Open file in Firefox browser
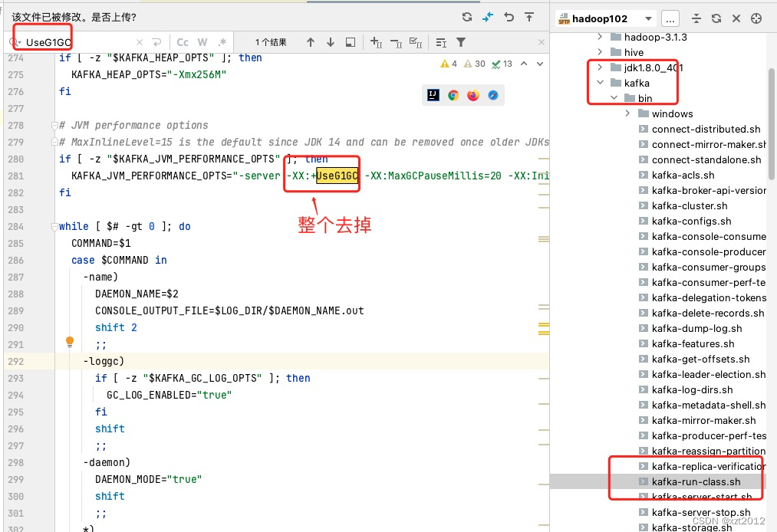777x532 pixels. tap(472, 95)
